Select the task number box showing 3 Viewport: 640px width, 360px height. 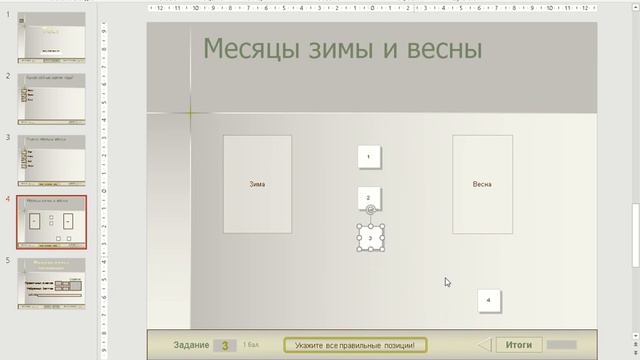[x=225, y=346]
